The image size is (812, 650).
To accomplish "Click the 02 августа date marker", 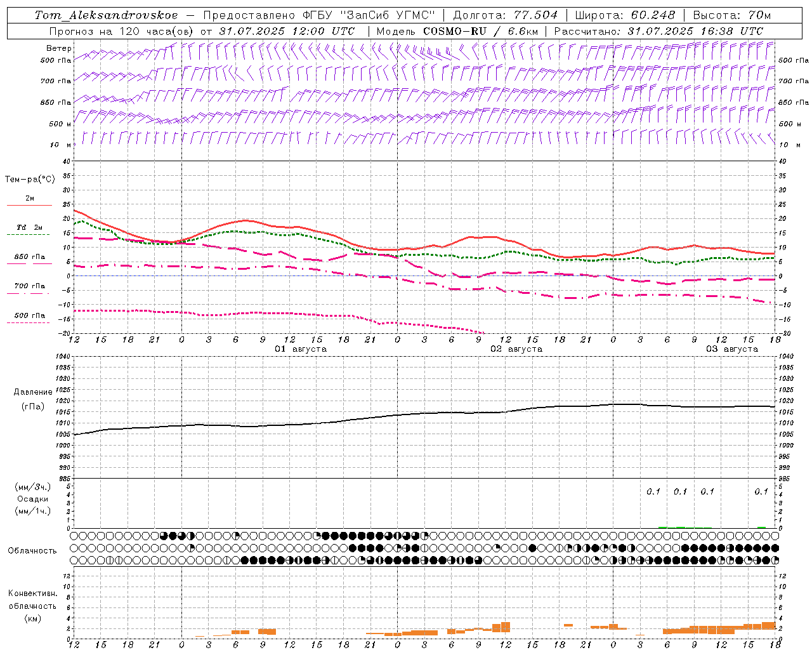I will [x=516, y=349].
